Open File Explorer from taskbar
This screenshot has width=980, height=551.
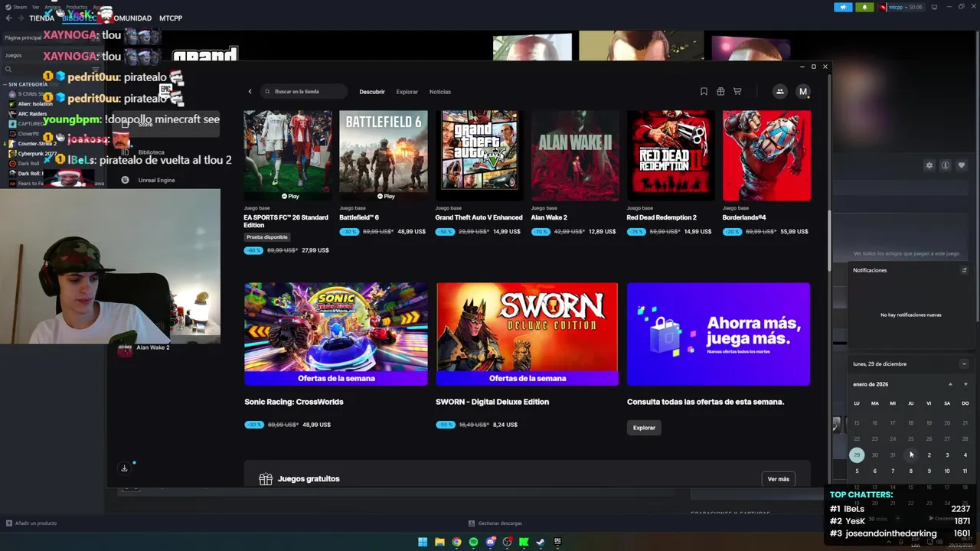coord(439,543)
